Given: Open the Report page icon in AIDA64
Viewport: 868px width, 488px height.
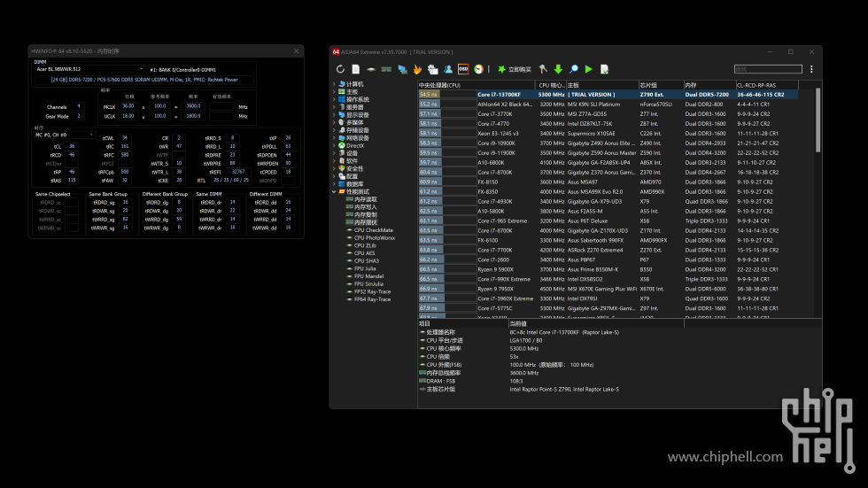Looking at the screenshot, I should click(x=355, y=69).
